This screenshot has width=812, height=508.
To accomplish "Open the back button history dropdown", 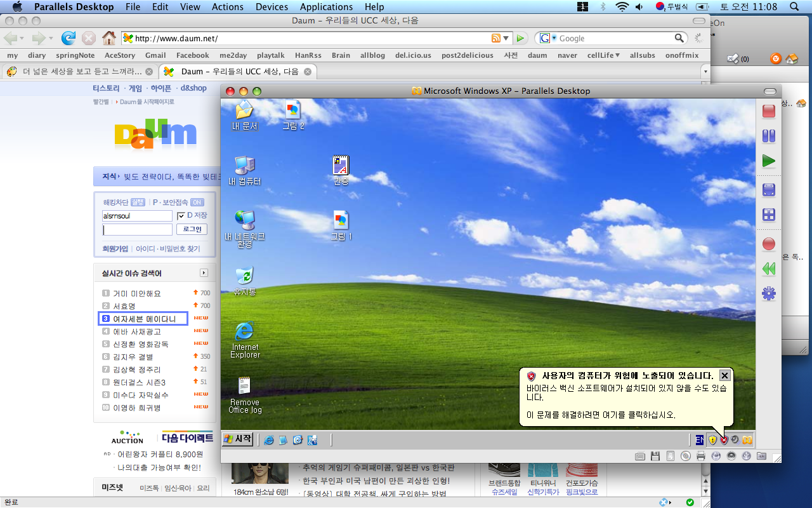I will (23, 38).
